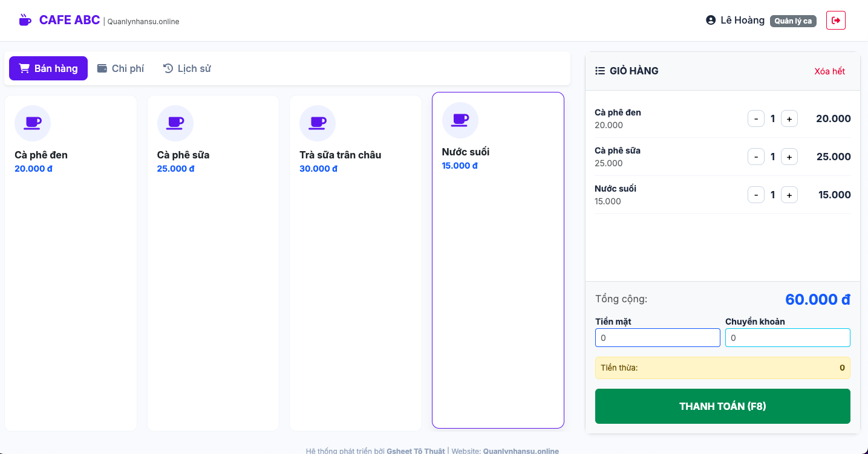Image resolution: width=868 pixels, height=454 pixels.
Task: Click Xóa hết to clear the cart
Action: pos(829,71)
